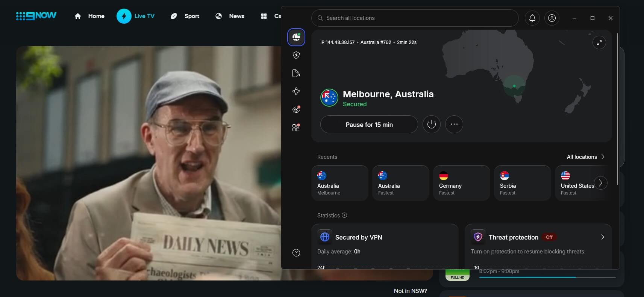Image resolution: width=644 pixels, height=297 pixels.
Task: Open Live TV on 9Now
Action: click(136, 16)
